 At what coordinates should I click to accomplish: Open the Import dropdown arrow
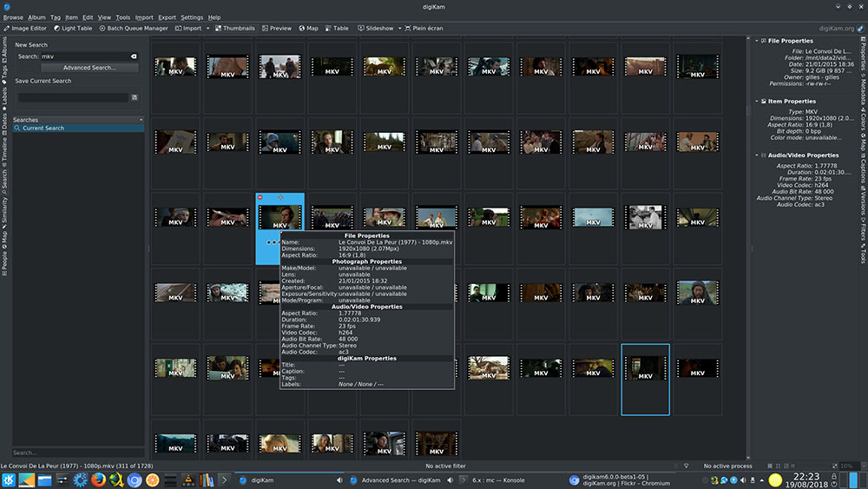(x=208, y=28)
